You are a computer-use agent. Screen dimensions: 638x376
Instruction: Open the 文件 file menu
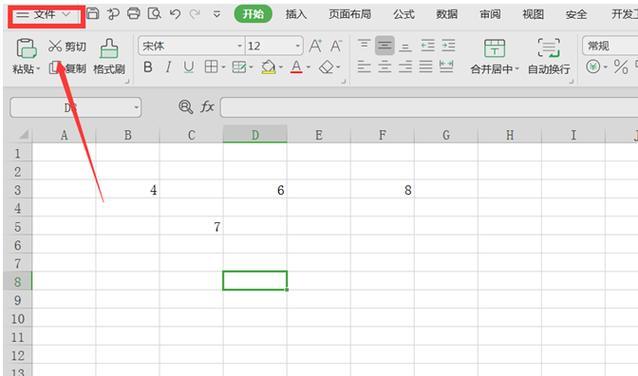[44, 15]
